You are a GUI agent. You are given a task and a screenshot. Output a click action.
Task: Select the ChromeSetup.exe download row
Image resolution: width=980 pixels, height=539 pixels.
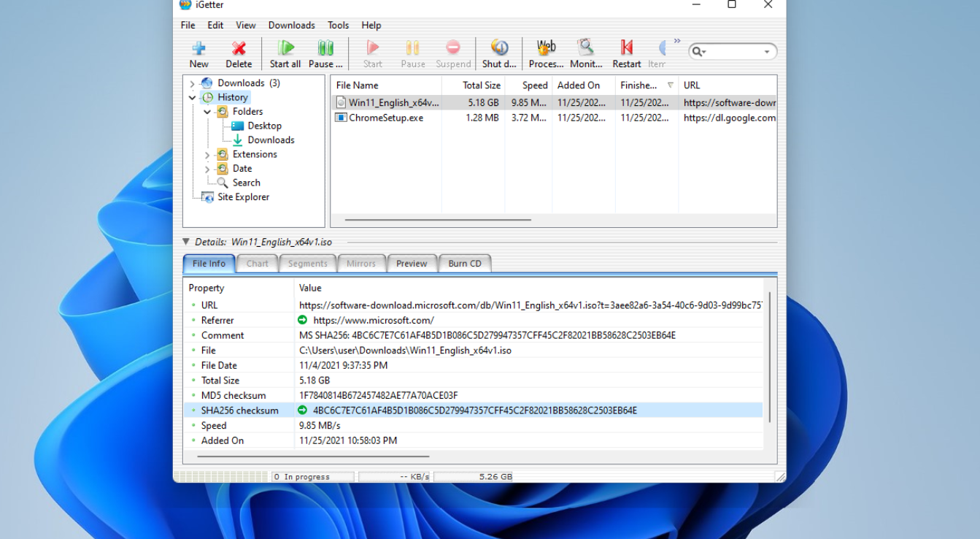[554, 118]
